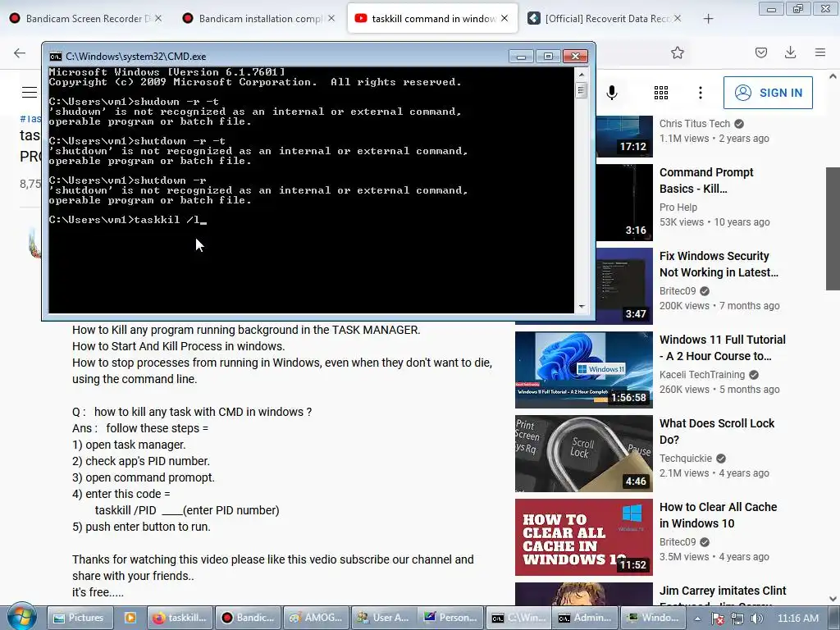Maximize the CMD.exe window
Image resolution: width=840 pixels, height=630 pixels.
(x=547, y=57)
